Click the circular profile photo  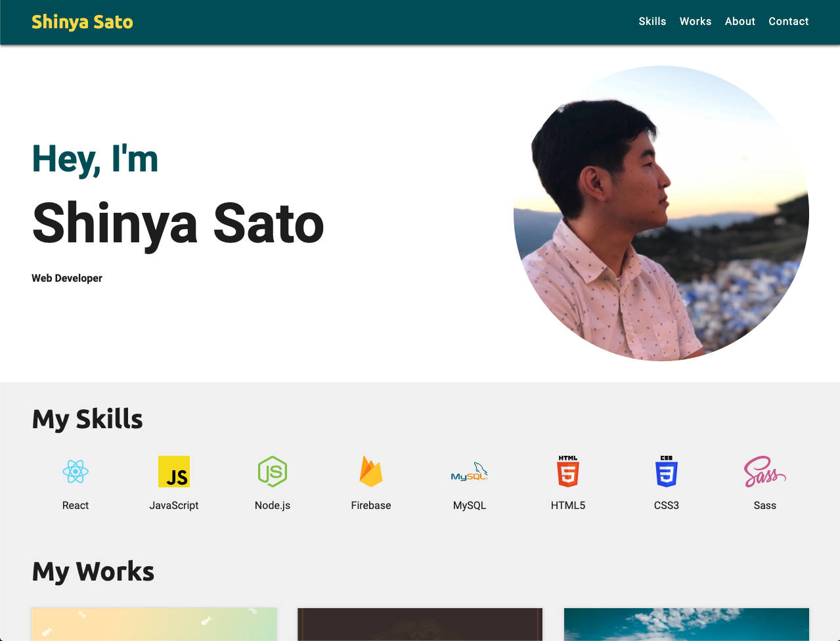661,213
